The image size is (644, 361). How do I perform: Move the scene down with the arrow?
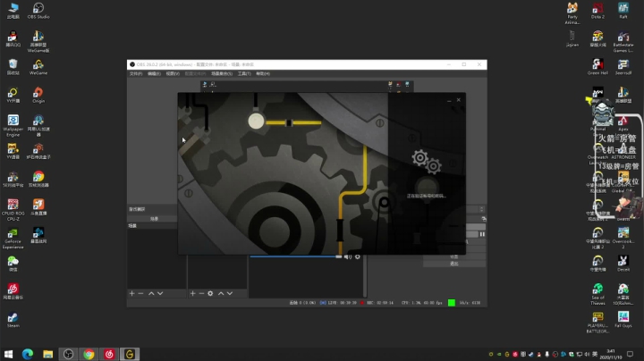160,293
